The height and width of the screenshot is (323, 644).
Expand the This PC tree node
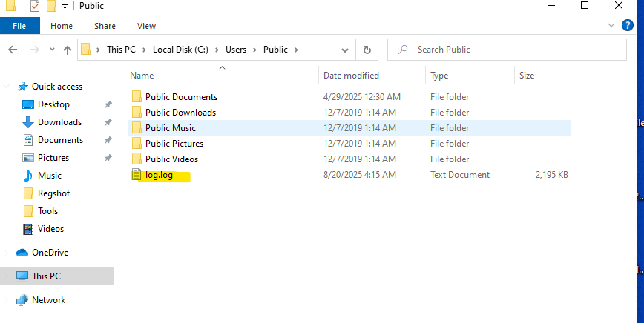click(7, 276)
